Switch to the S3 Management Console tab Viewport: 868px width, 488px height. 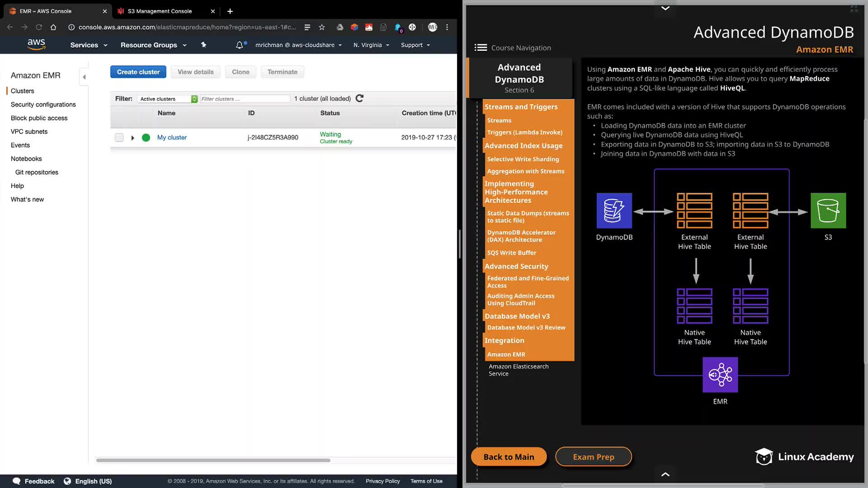160,11
